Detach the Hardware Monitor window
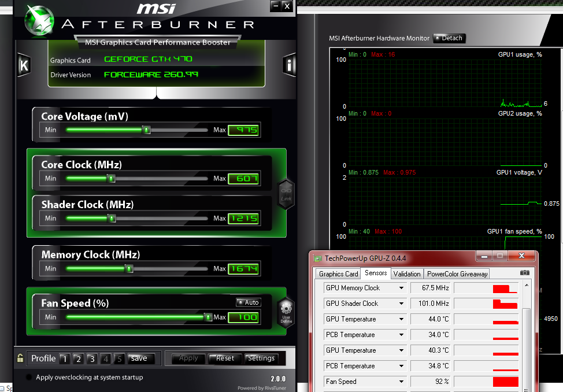 pos(449,38)
